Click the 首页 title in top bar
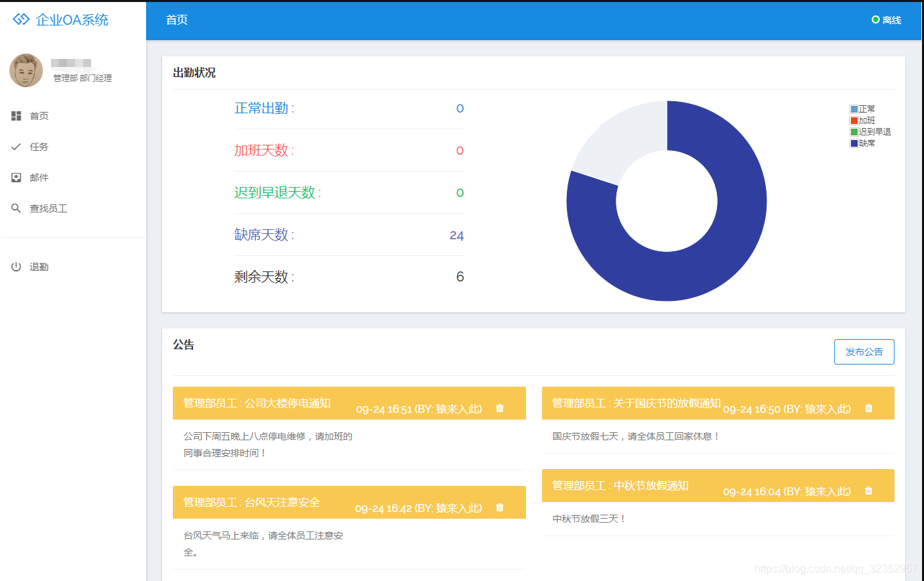The image size is (924, 581). click(177, 20)
